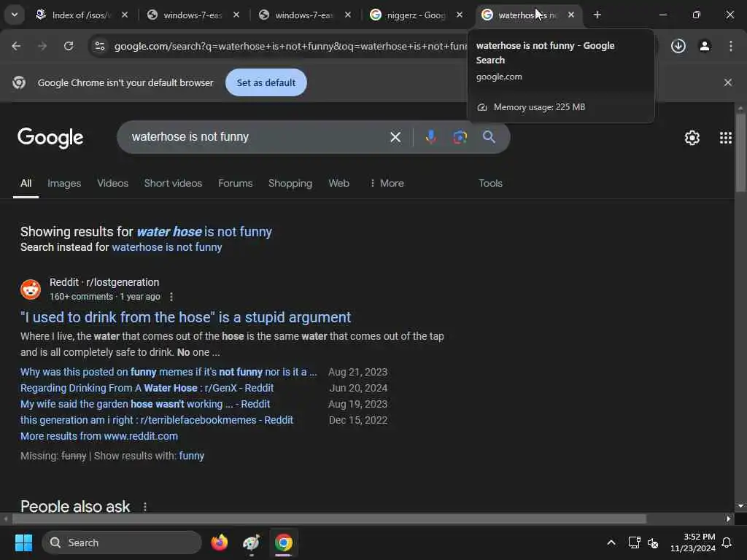This screenshot has height=560, width=747.
Task: Launch Firefox from the taskbar
Action: click(x=219, y=542)
